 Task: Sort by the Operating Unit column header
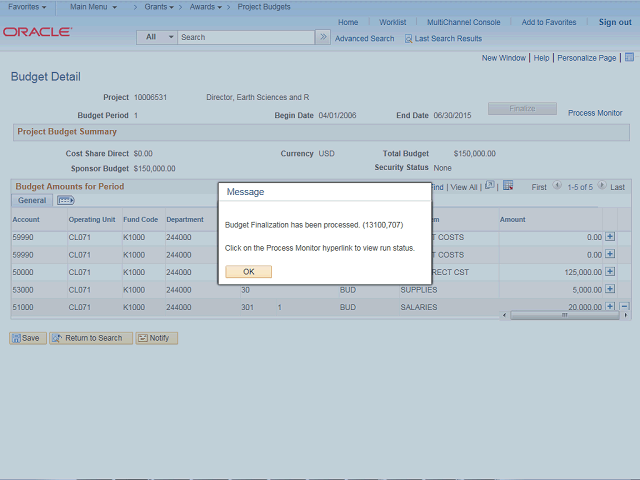pyautogui.click(x=92, y=220)
